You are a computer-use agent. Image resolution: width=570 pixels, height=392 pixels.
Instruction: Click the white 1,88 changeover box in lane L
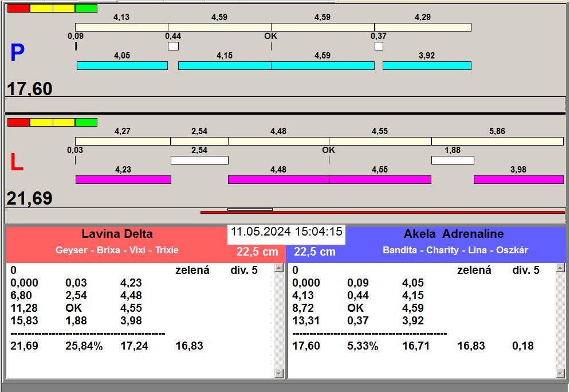tap(453, 160)
